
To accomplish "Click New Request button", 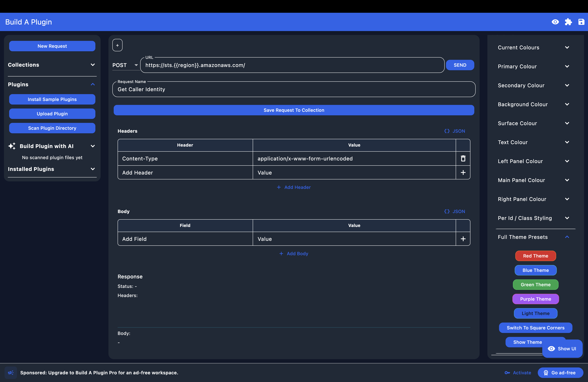I will coord(52,46).
